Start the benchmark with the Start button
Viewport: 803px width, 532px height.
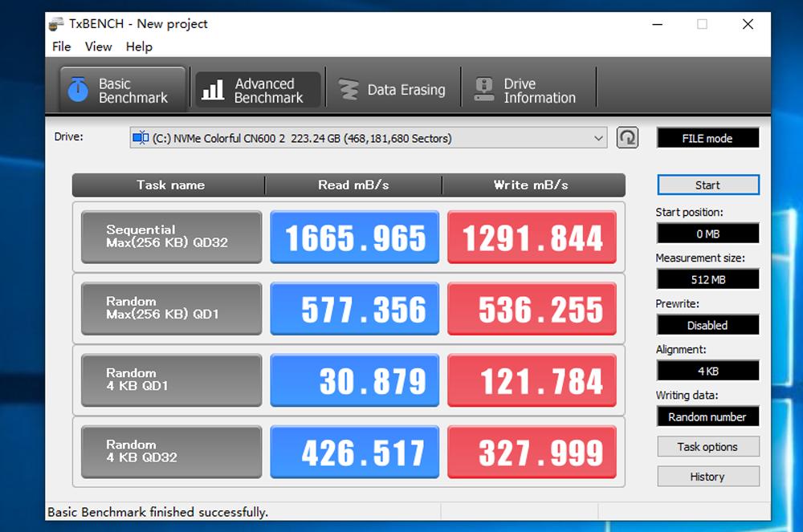pos(707,185)
